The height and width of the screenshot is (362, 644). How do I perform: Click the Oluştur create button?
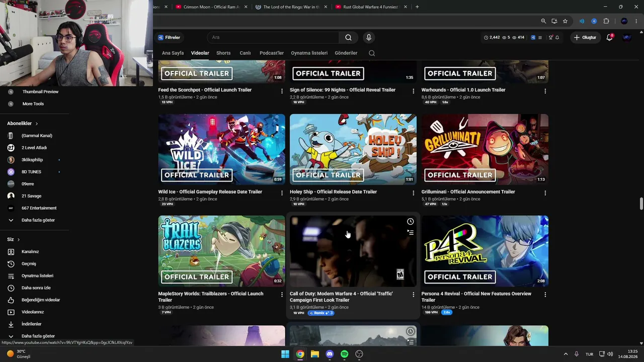click(x=585, y=37)
